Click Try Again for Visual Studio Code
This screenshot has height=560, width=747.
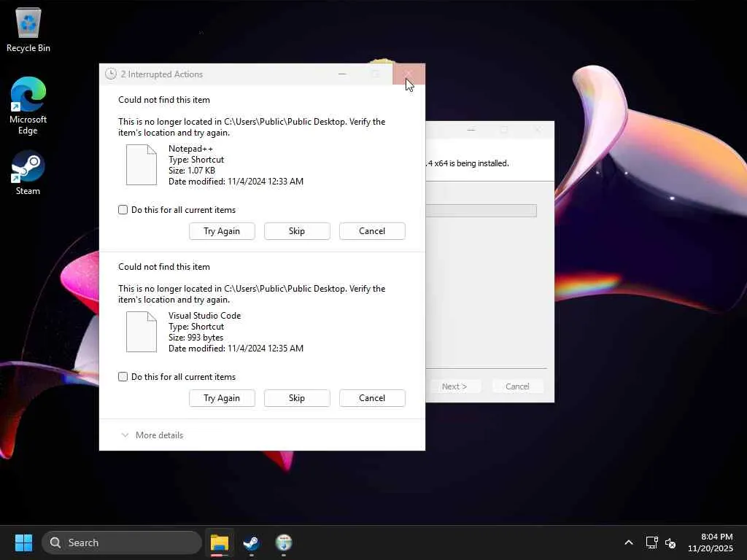[222, 398]
